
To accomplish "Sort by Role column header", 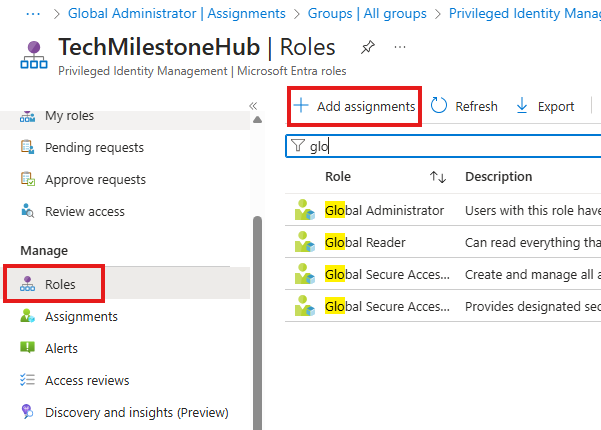I will click(338, 177).
